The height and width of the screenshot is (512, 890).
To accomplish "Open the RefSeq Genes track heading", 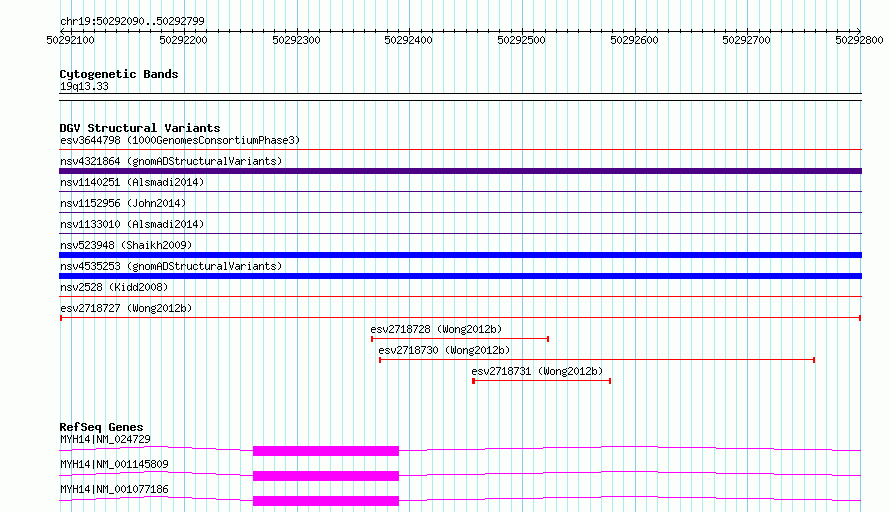I will 101,427.
